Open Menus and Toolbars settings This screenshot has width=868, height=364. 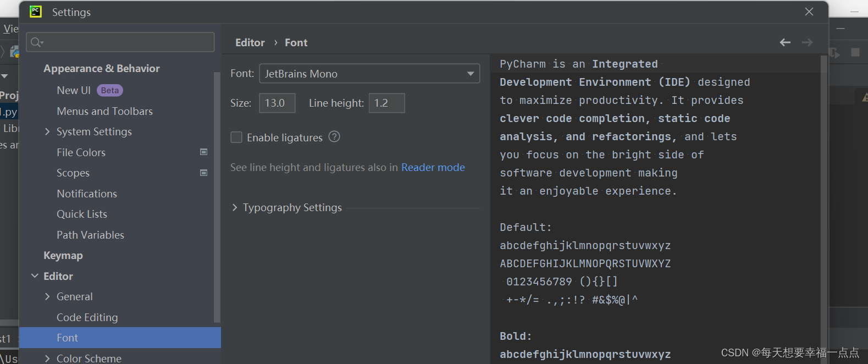click(104, 111)
